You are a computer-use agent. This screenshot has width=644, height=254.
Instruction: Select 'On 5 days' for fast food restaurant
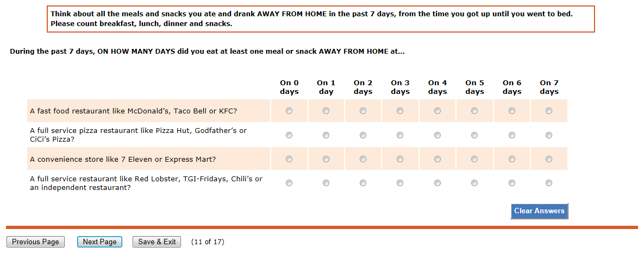[x=474, y=111]
